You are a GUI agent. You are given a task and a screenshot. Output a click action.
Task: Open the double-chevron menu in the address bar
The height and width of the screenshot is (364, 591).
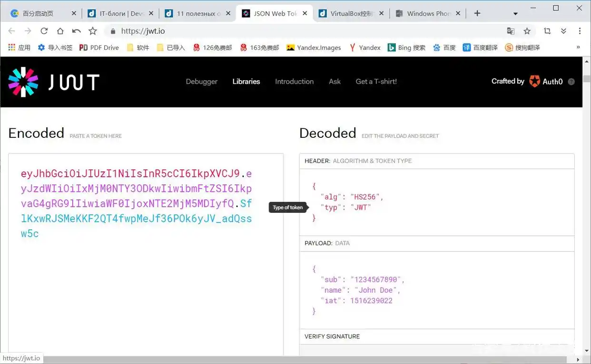(563, 30)
